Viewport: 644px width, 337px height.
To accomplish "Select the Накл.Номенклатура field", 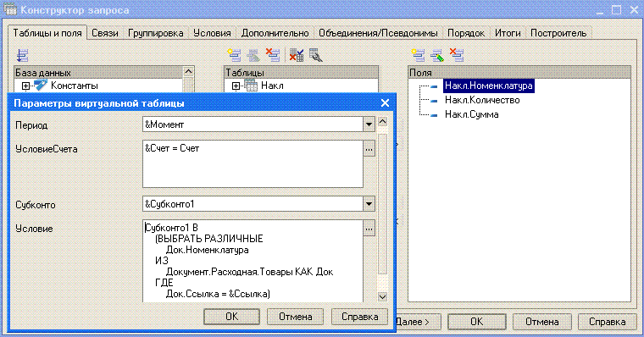I will pyautogui.click(x=489, y=86).
